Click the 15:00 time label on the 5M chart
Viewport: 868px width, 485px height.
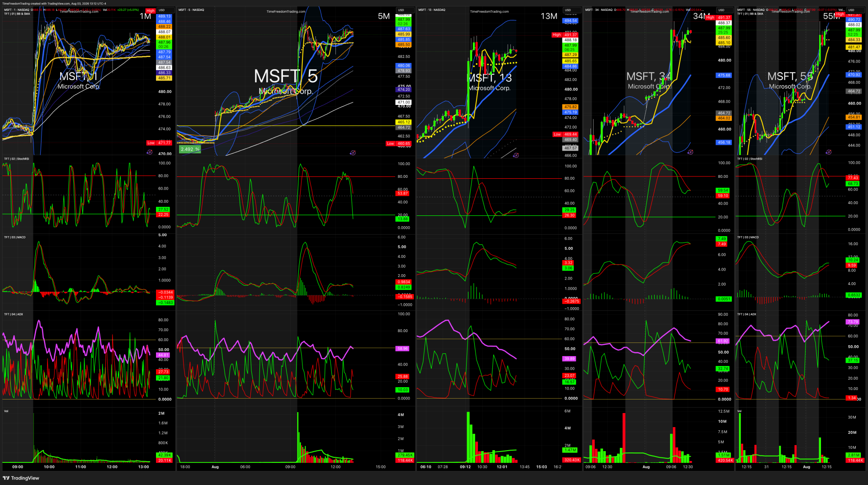click(x=381, y=467)
